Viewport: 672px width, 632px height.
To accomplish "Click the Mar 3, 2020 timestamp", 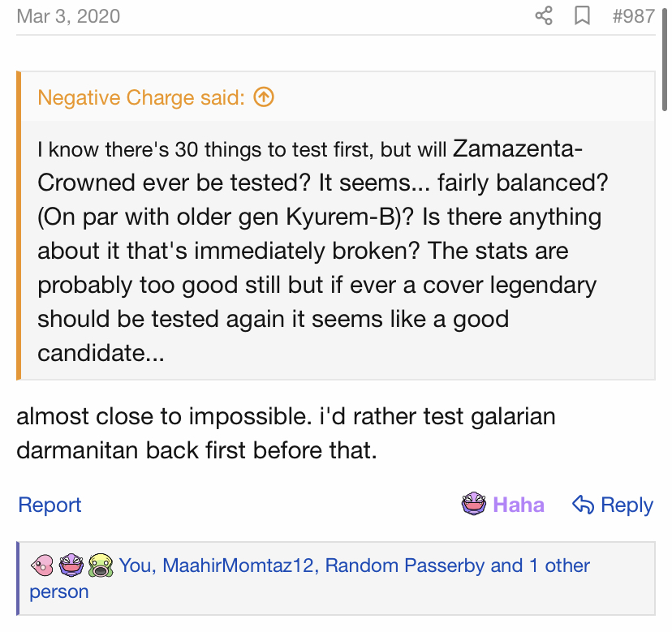I will pos(68,15).
